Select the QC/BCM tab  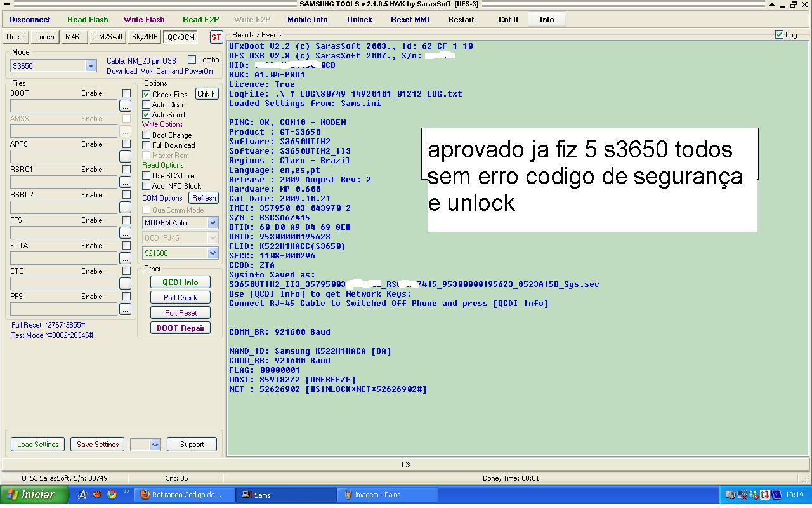181,37
